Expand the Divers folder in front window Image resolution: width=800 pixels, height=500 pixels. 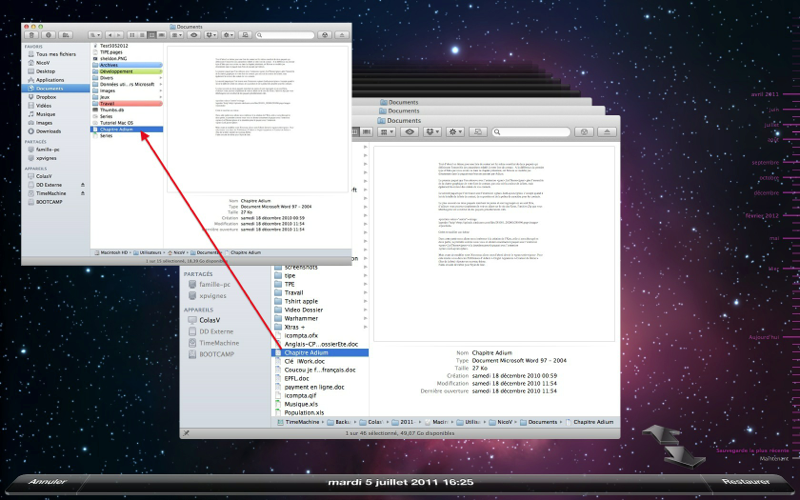[161, 78]
